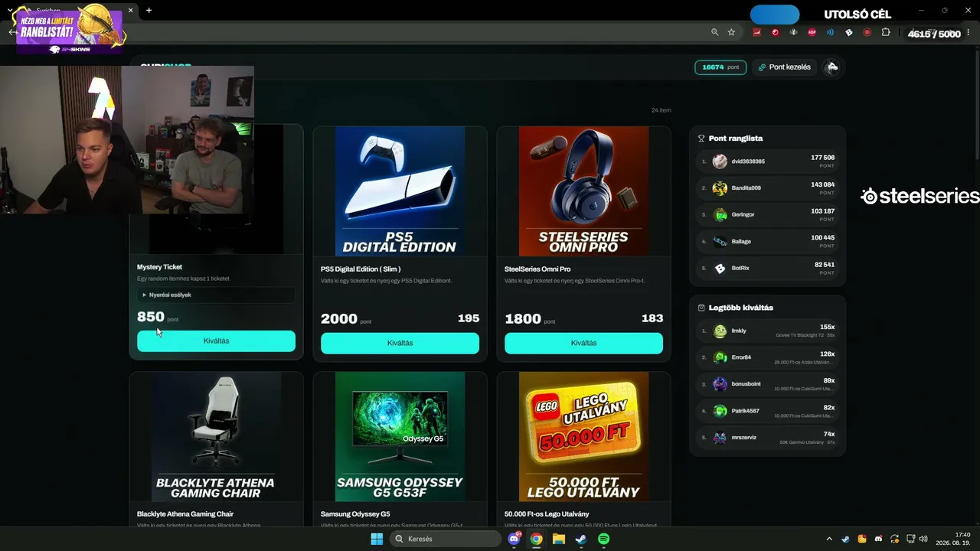Viewport: 980px width, 551px height.
Task: Open the Blacklyte Athena Gaming Chair image
Action: click(x=216, y=437)
